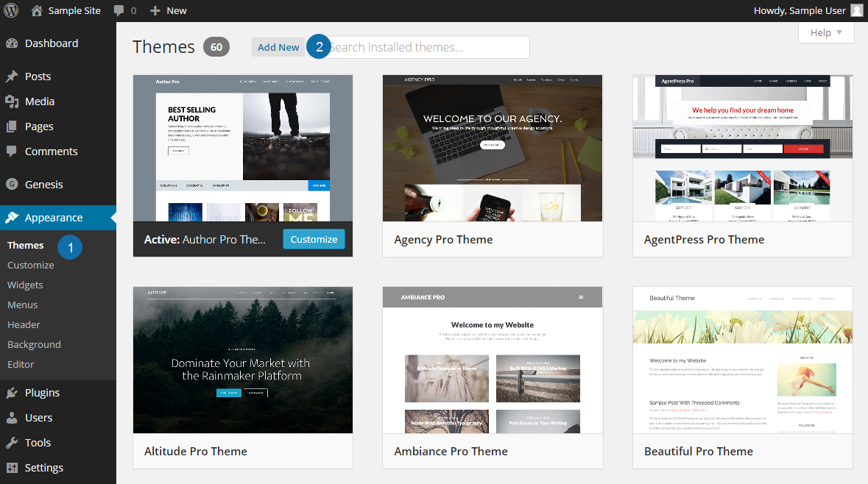This screenshot has width=868, height=484.
Task: Click the Settings sliders icon
Action: point(12,467)
